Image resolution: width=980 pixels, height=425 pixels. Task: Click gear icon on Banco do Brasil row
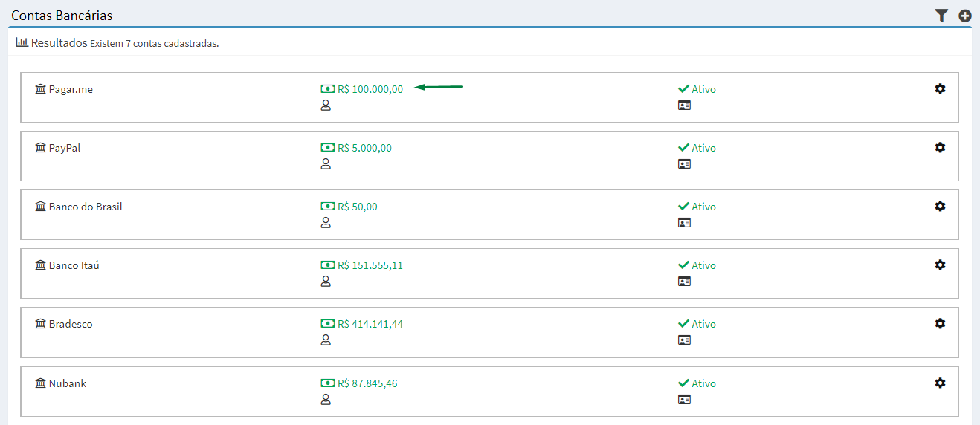point(940,207)
